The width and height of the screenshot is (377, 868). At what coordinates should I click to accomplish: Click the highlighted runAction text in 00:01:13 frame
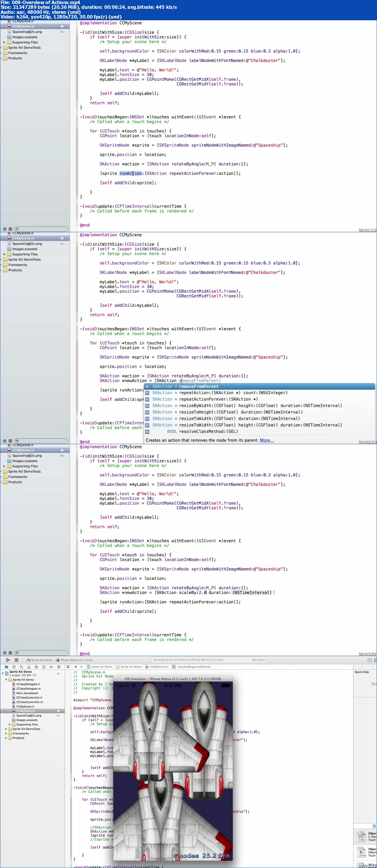131,173
